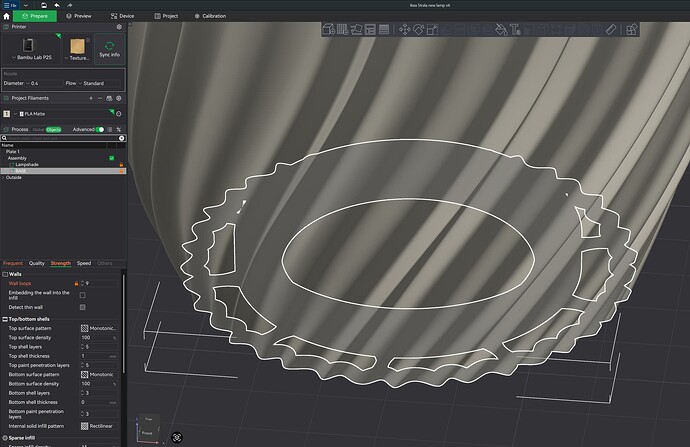This screenshot has width=690, height=447.
Task: Clear the object search box
Action: click(x=121, y=138)
